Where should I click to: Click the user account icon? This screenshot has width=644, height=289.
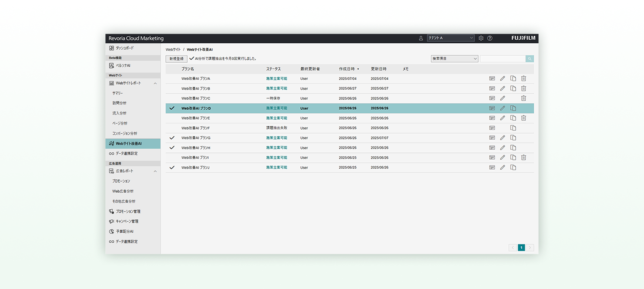(421, 38)
